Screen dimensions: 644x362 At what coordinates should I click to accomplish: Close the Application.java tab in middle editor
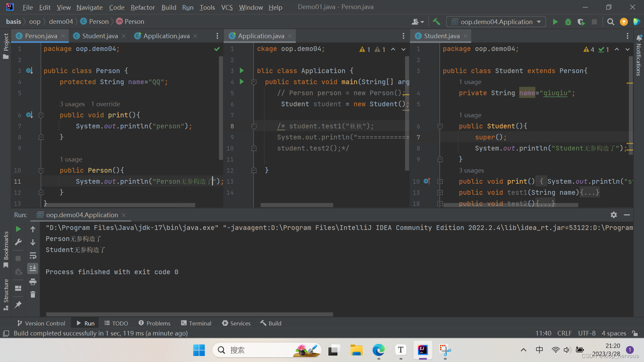point(290,36)
